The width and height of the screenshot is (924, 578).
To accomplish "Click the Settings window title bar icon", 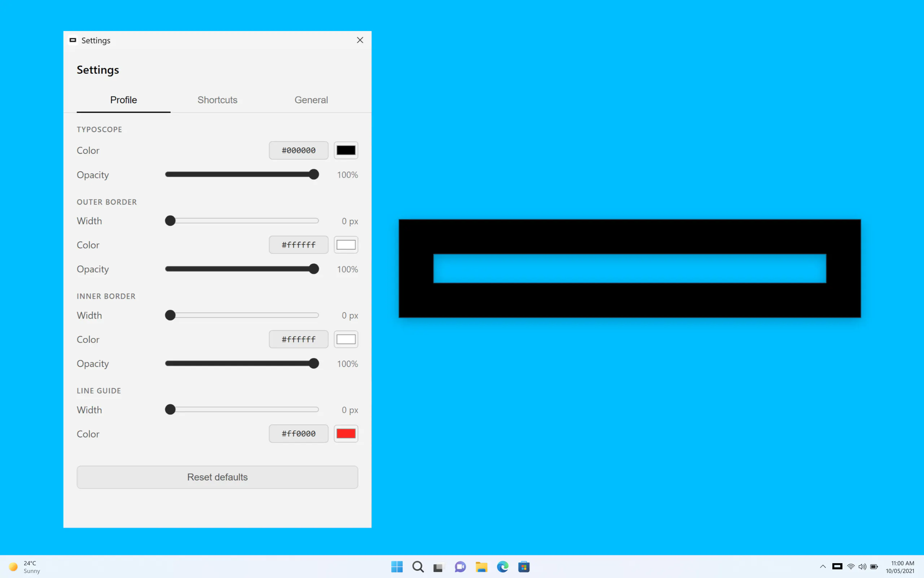I will point(73,40).
